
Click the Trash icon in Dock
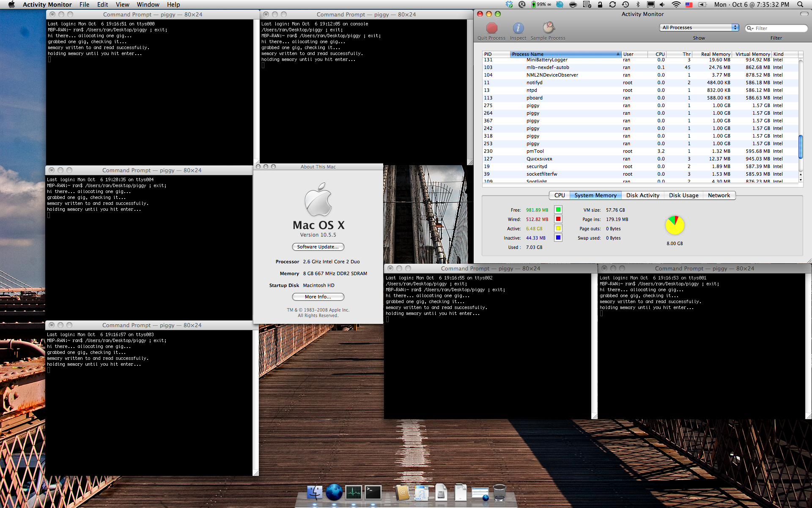pos(499,492)
